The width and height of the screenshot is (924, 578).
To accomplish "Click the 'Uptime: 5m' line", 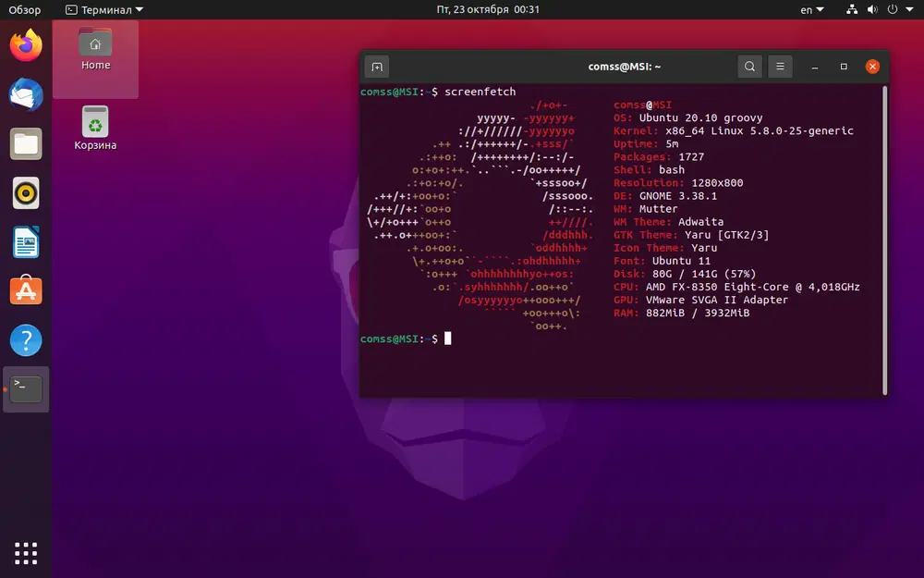I will click(646, 144).
